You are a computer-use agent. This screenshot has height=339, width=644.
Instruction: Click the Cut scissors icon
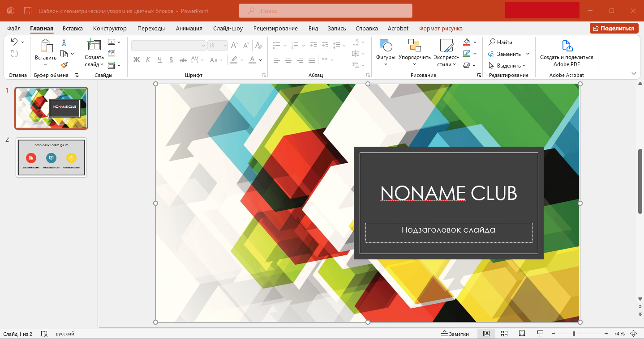64,42
